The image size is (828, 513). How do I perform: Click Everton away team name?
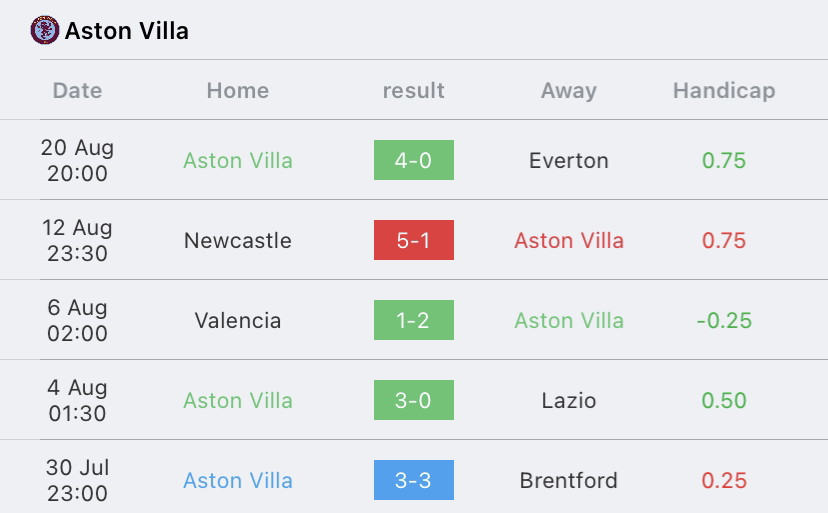coord(569,161)
